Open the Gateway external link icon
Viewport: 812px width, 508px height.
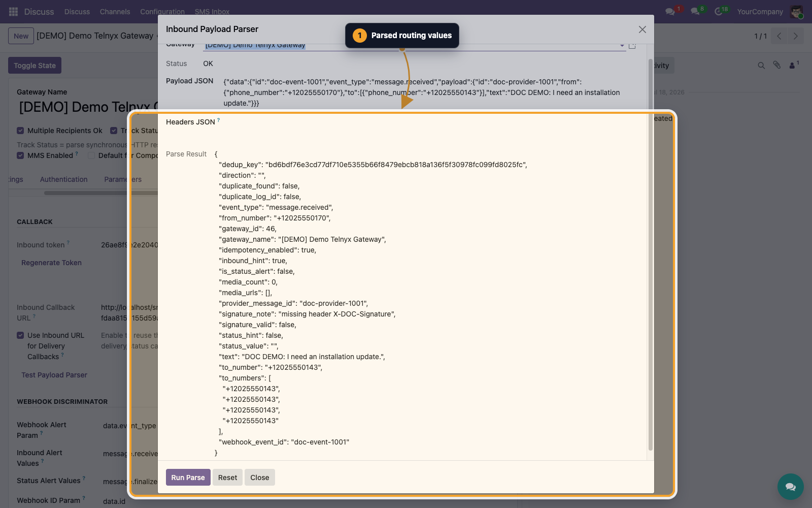(632, 45)
